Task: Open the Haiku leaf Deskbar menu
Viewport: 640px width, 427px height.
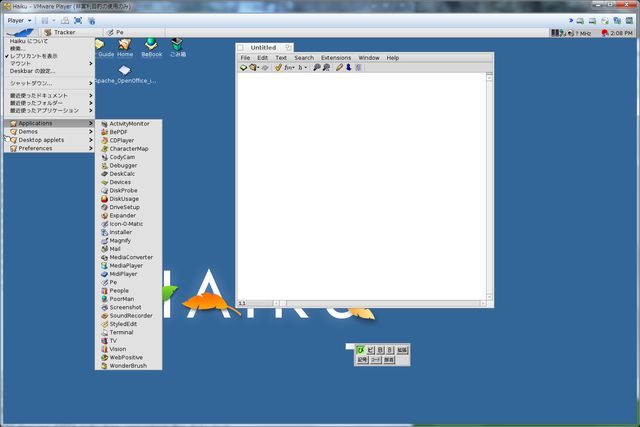Action: [x=20, y=32]
